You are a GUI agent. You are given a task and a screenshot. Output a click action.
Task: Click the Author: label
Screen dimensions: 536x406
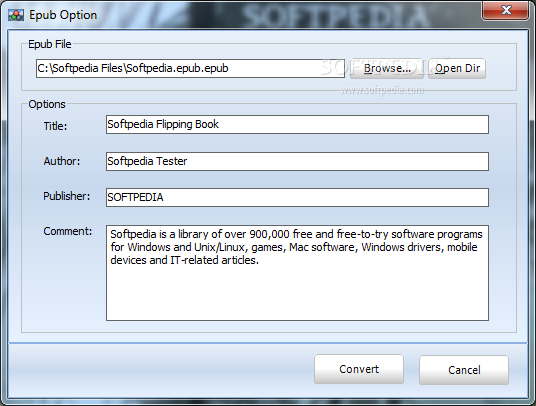point(62,161)
